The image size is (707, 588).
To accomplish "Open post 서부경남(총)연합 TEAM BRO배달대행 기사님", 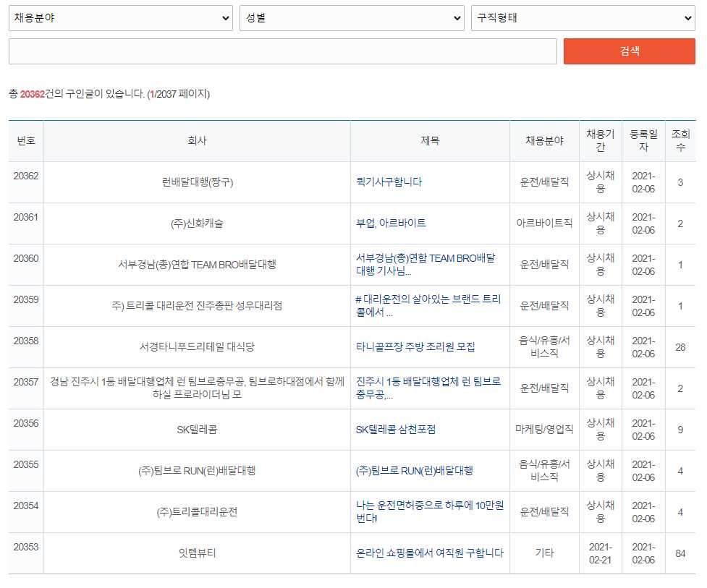I will [x=426, y=265].
